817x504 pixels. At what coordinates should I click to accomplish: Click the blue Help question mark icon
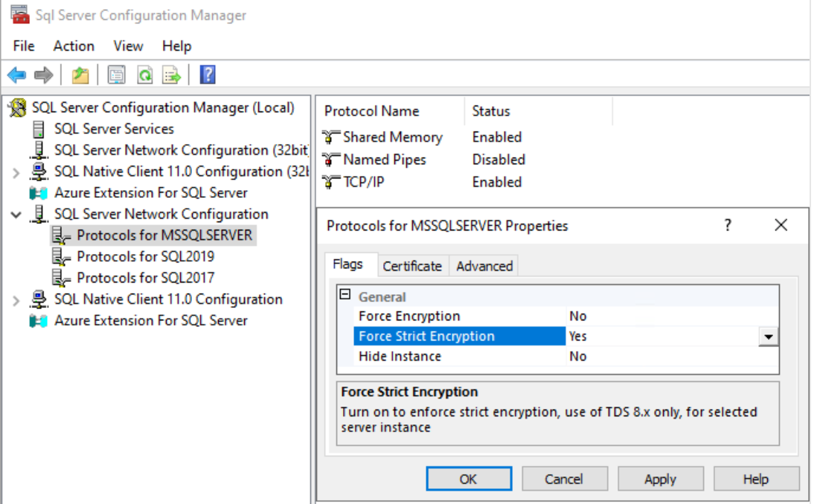coord(208,75)
